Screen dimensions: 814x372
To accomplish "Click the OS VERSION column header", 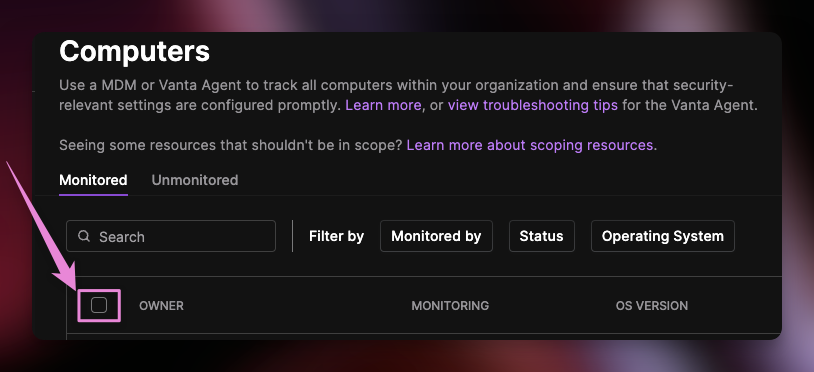I will pos(652,306).
